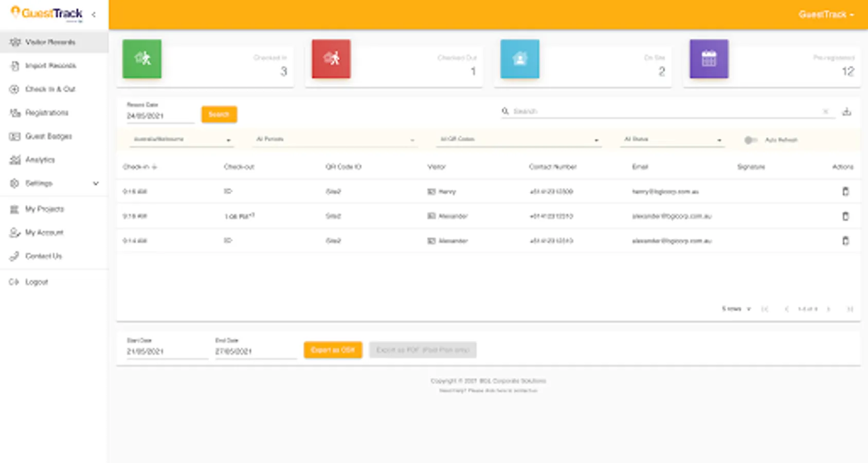Image resolution: width=868 pixels, height=463 pixels.
Task: Go to the first page of results
Action: click(x=765, y=309)
